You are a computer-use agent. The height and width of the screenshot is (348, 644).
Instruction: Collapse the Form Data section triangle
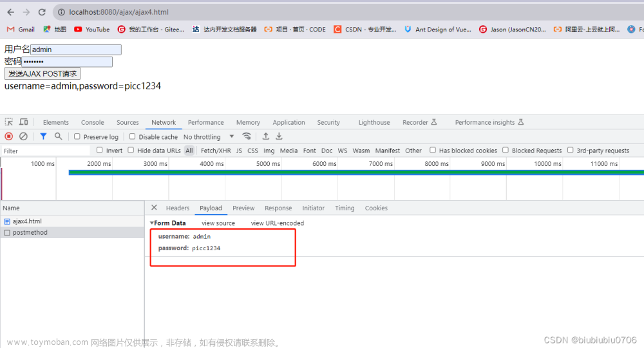click(152, 223)
